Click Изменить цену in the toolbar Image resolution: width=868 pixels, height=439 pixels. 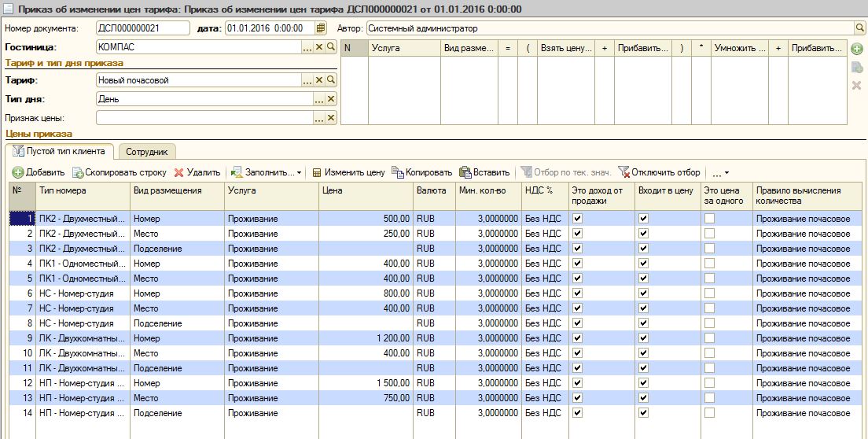pos(348,172)
